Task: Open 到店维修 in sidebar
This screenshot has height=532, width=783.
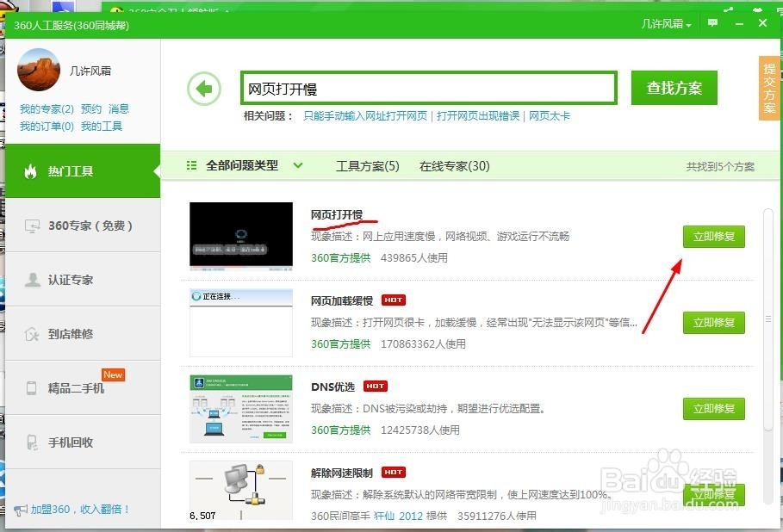Action: (83, 334)
